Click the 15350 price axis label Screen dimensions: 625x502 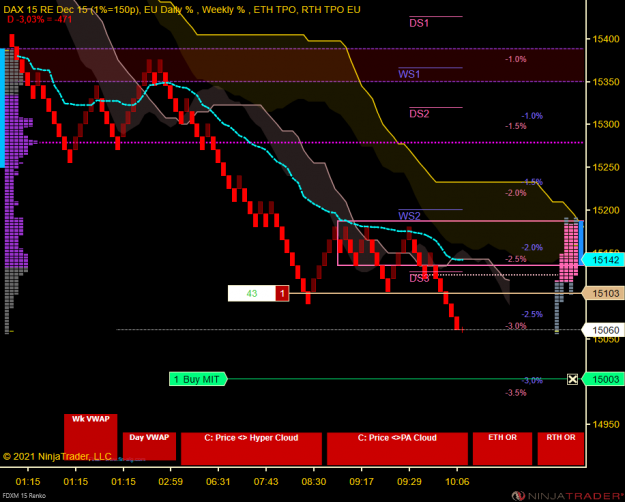(x=606, y=82)
